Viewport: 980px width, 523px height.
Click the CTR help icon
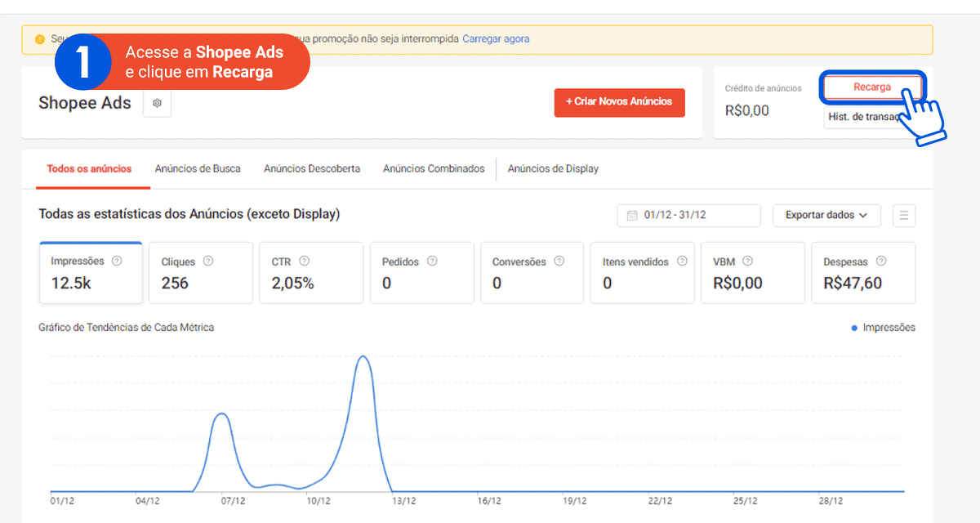pyautogui.click(x=305, y=261)
